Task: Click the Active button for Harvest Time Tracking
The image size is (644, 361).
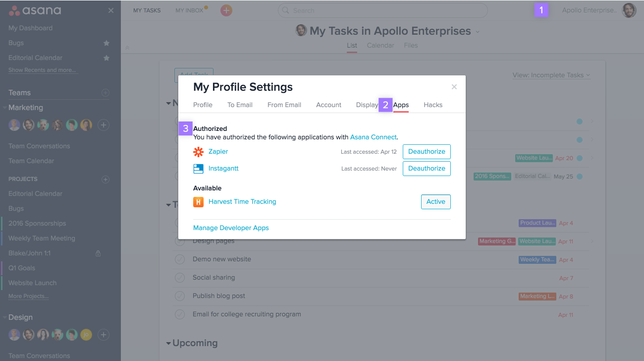Action: tap(436, 202)
